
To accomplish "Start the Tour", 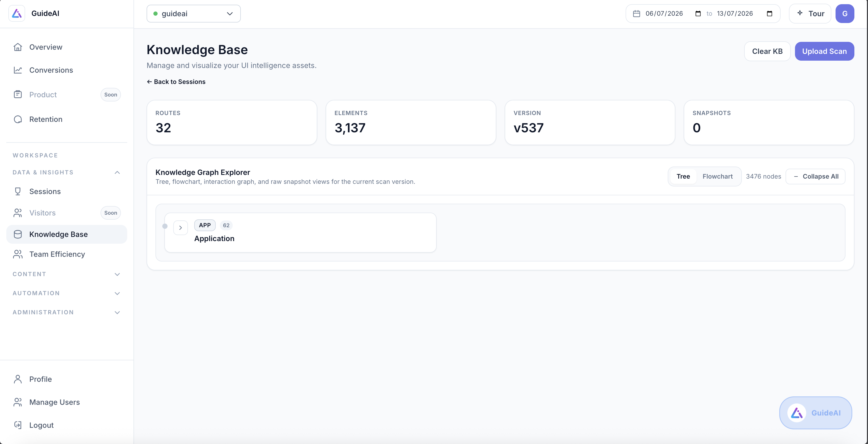I will pyautogui.click(x=810, y=13).
